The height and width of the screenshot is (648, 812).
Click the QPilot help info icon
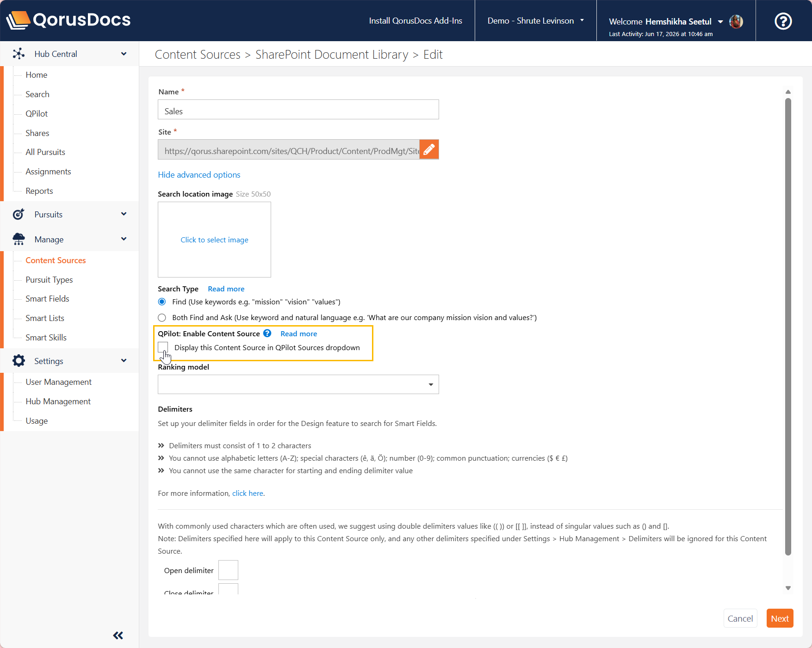(267, 333)
